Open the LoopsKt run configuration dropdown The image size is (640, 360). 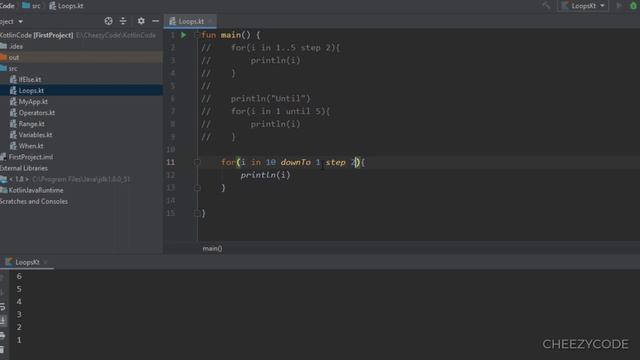(583, 6)
